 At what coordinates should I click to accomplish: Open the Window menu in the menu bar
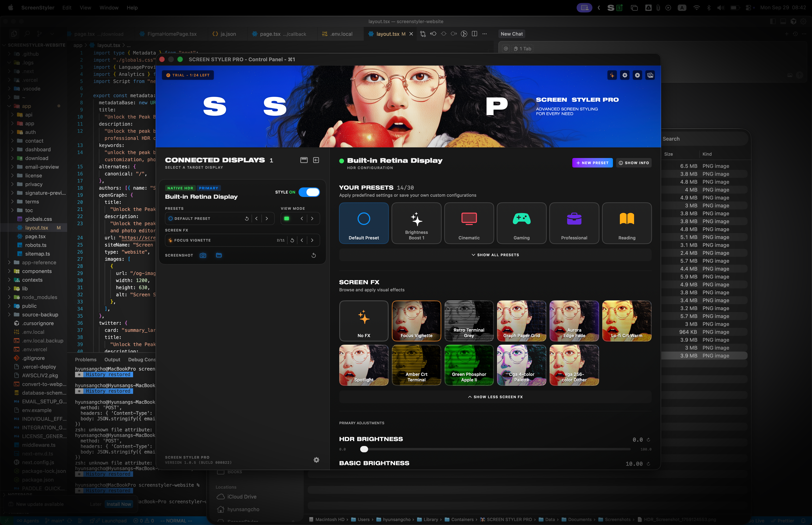pyautogui.click(x=109, y=8)
